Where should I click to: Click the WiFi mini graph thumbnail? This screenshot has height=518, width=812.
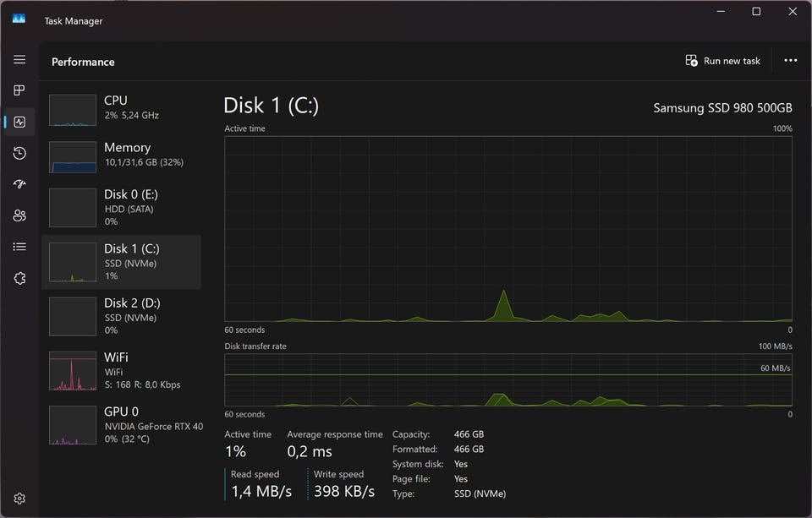(73, 370)
